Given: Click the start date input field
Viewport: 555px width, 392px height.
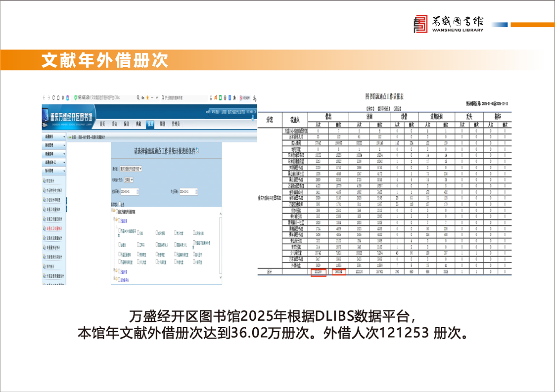Looking at the screenshot, I should 127,191.
